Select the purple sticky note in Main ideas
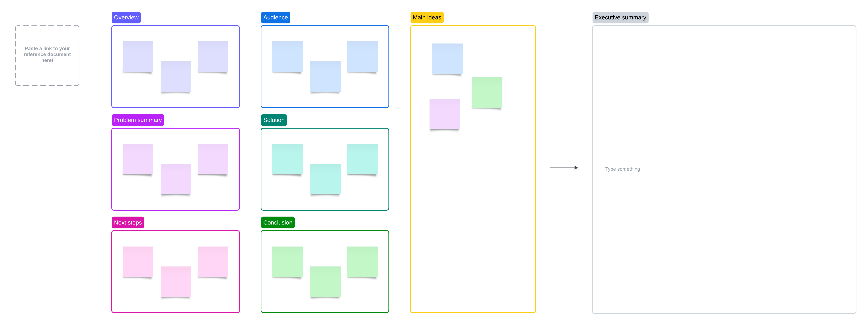Screen dimensions: 868x328 (x=444, y=114)
